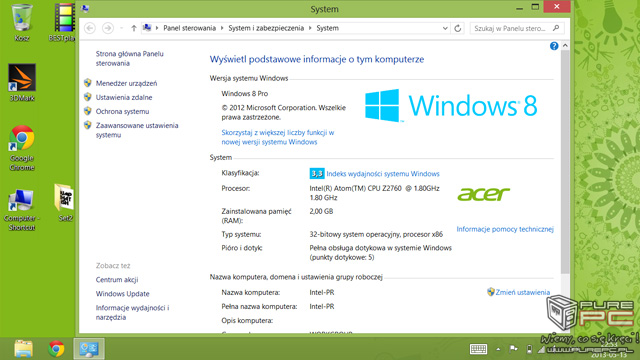Open Menedżer urządzeń
This screenshot has width=640, height=360.
pos(126,83)
